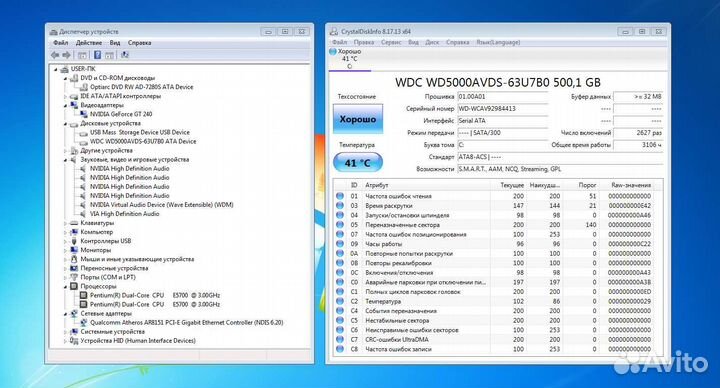The image size is (720, 388).
Task: Expand the Порты (COM и LPT) node arrow
Action: click(65, 277)
